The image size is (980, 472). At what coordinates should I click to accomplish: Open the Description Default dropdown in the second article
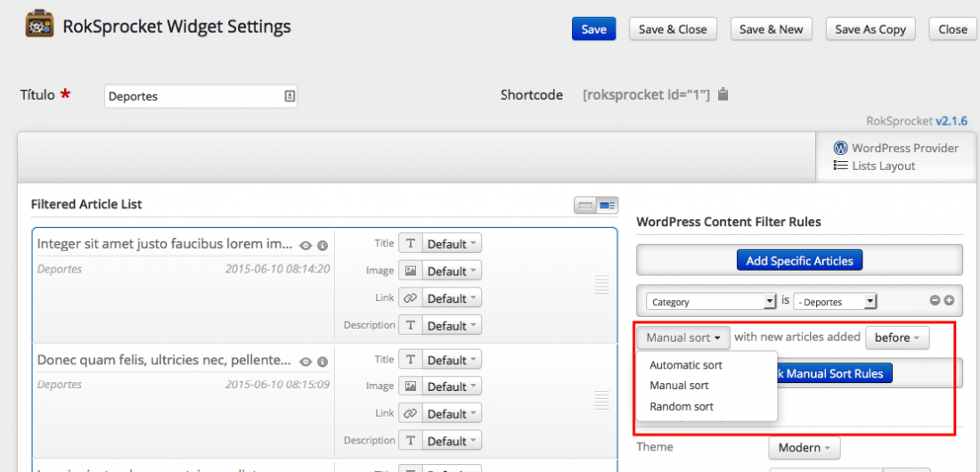pyautogui.click(x=452, y=440)
